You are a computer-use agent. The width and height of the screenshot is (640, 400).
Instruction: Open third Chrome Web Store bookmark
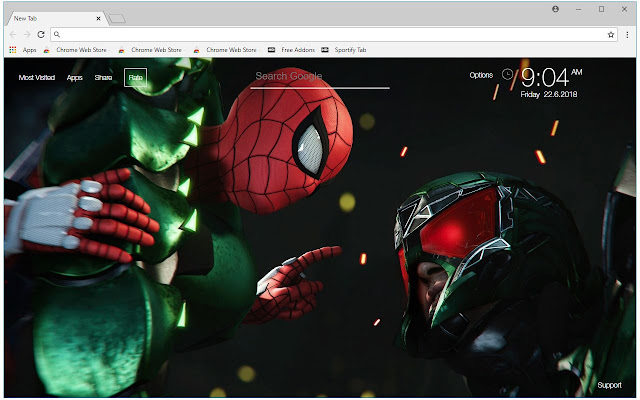pyautogui.click(x=225, y=50)
